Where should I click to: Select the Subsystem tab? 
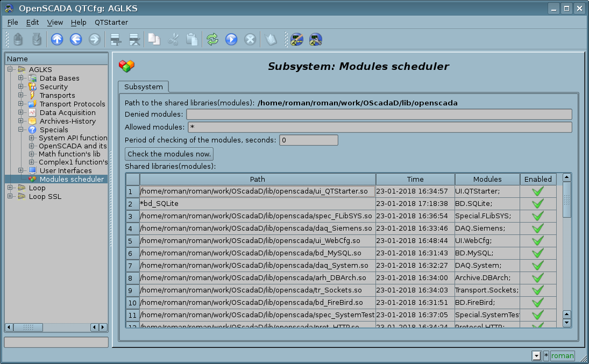coord(144,87)
